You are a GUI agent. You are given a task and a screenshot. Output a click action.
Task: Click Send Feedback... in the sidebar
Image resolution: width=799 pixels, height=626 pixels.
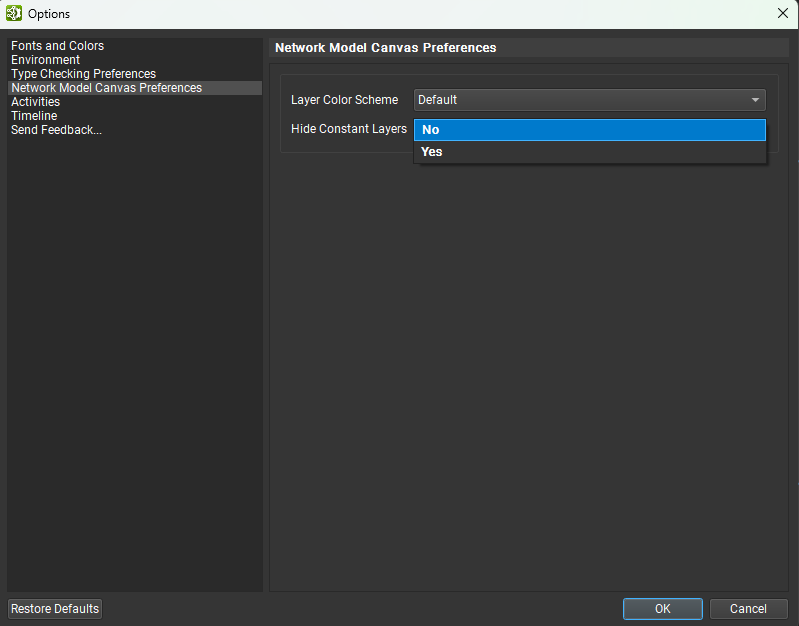(x=56, y=130)
